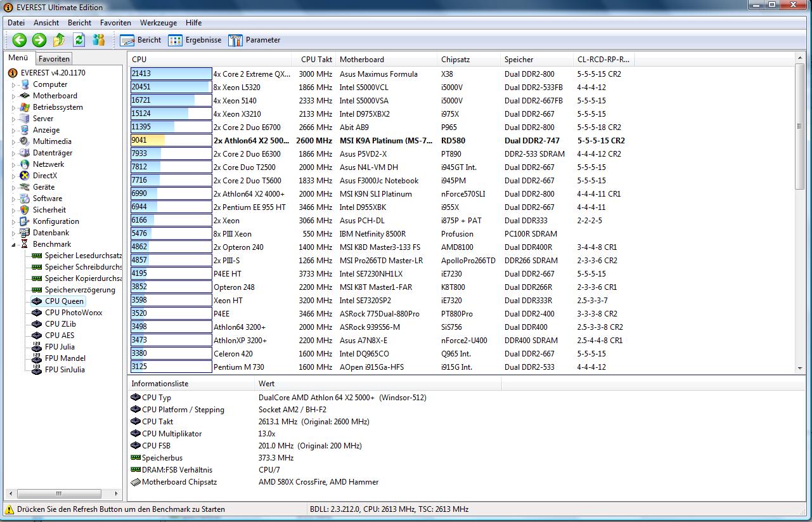
Task: Click the green Forward arrow icon
Action: 39,40
